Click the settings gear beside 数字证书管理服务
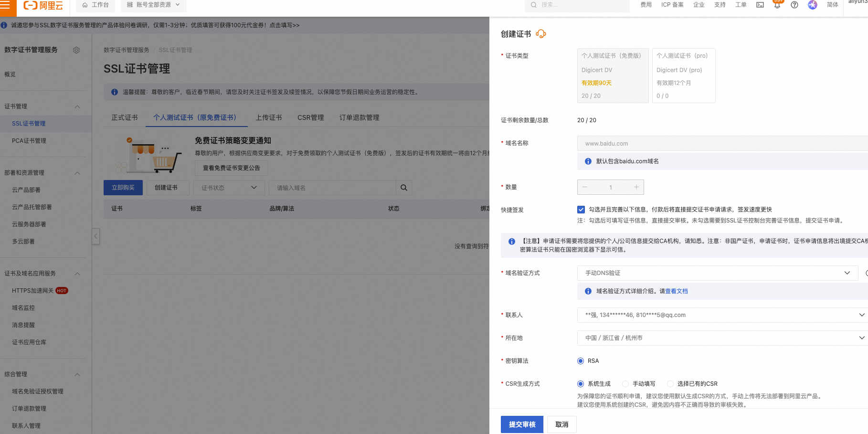Viewport: 868px width, 434px height. [x=76, y=50]
